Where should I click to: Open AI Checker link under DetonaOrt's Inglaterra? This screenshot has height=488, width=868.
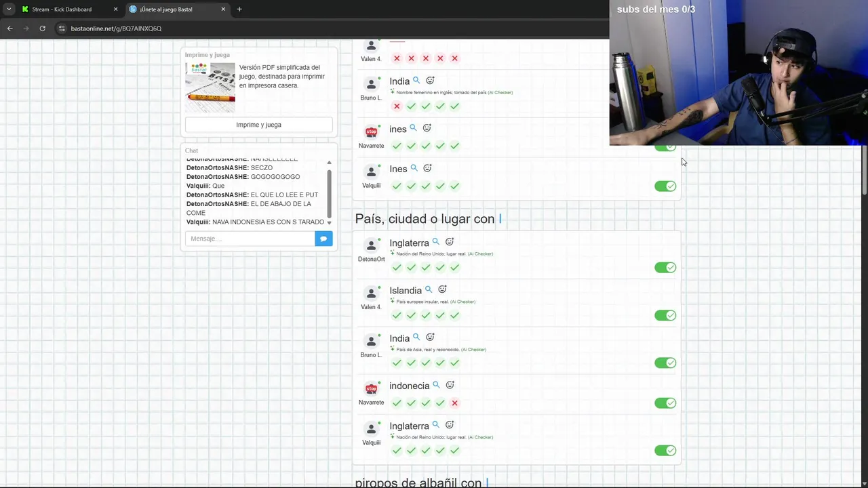[x=480, y=254]
